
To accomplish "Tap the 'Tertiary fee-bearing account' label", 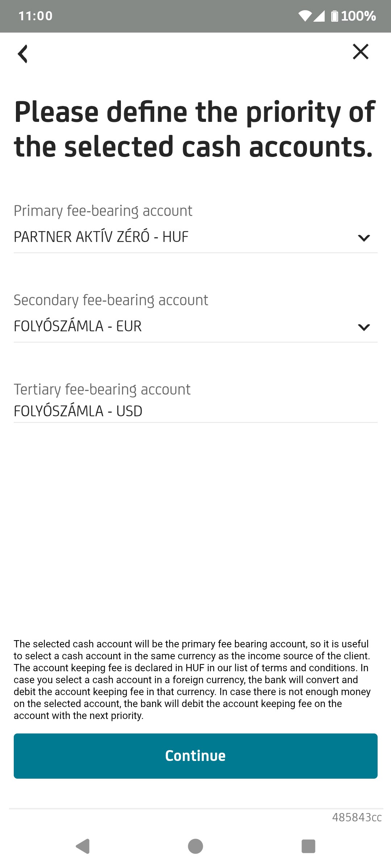I will pyautogui.click(x=102, y=390).
